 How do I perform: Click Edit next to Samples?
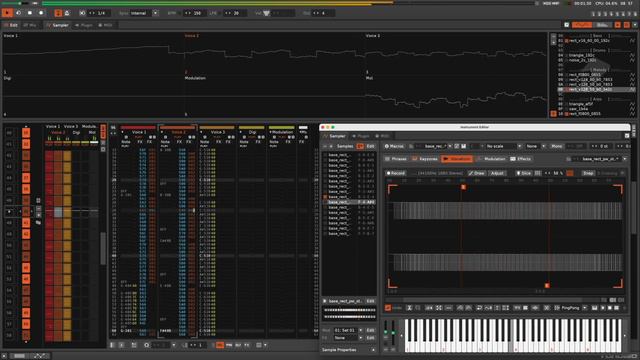point(370,146)
